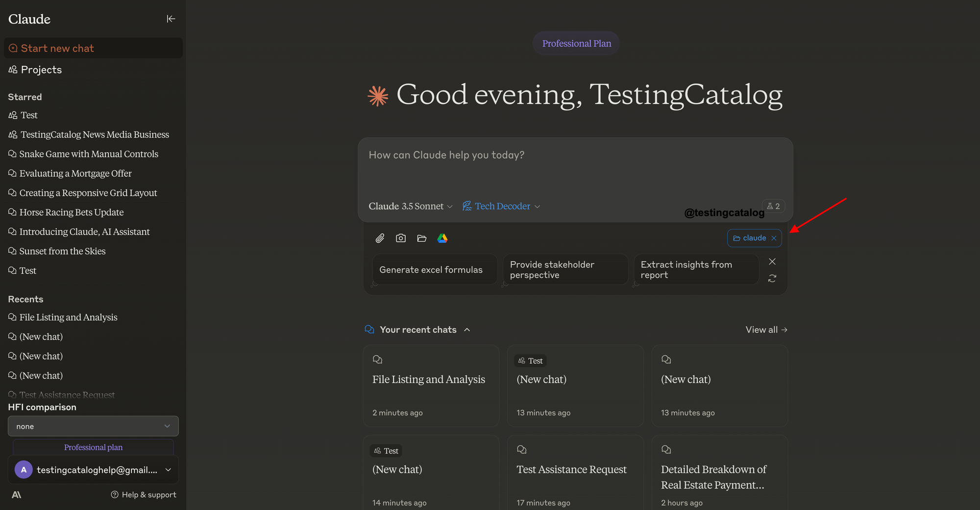This screenshot has width=980, height=510.
Task: Open File Listing and Analysis in Recents sidebar
Action: [63, 317]
